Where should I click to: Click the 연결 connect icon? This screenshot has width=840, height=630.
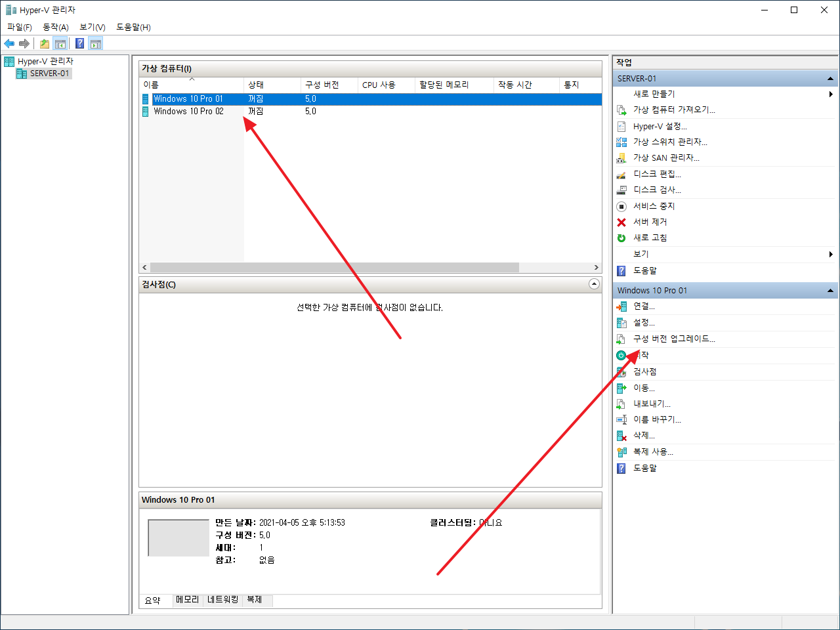coord(621,306)
